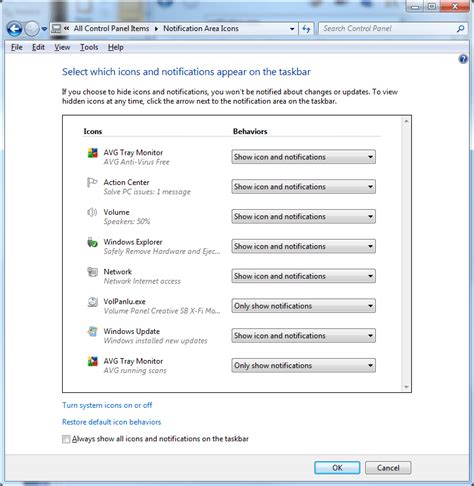Click Turn system icons on or off
The height and width of the screenshot is (486, 474).
(x=107, y=405)
